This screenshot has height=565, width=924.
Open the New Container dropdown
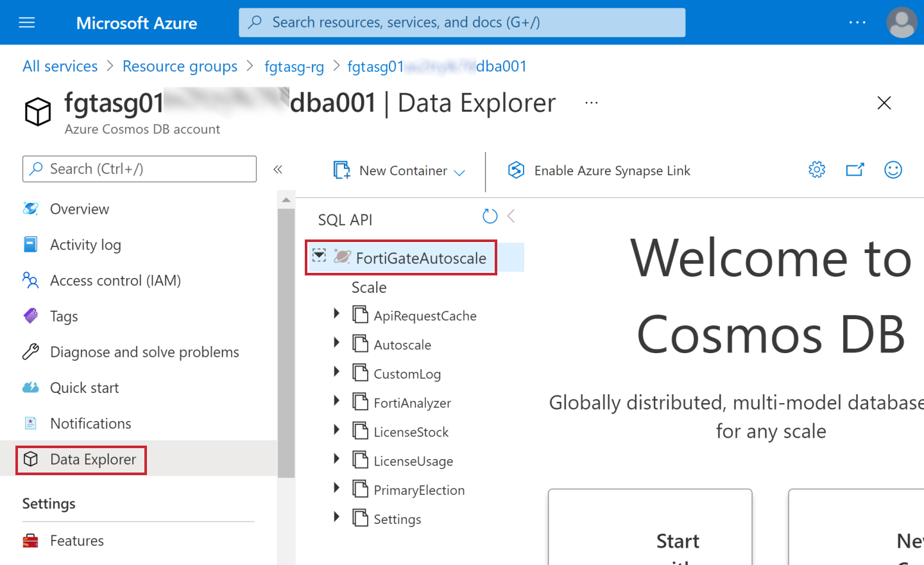(459, 171)
